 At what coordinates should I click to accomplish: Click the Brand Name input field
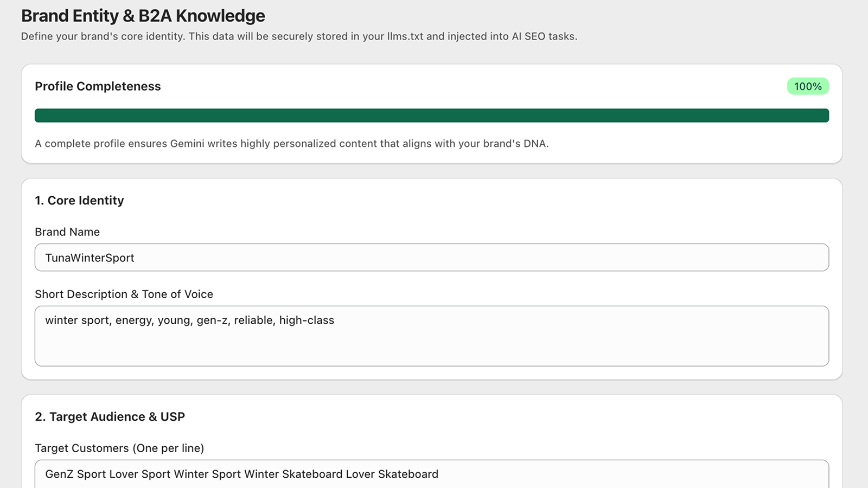tap(431, 258)
